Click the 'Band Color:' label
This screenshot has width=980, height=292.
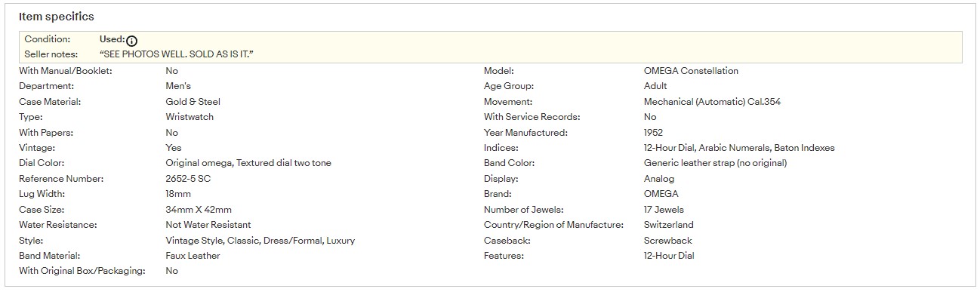coord(509,163)
